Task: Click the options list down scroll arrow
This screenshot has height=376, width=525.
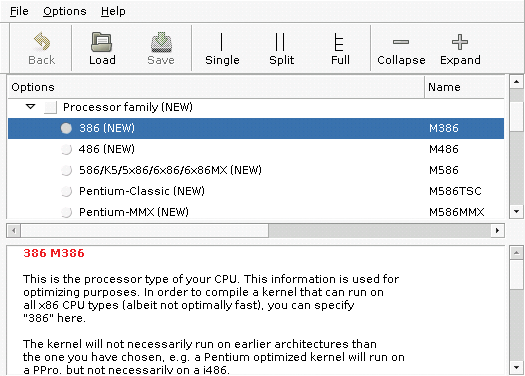Action: click(516, 212)
